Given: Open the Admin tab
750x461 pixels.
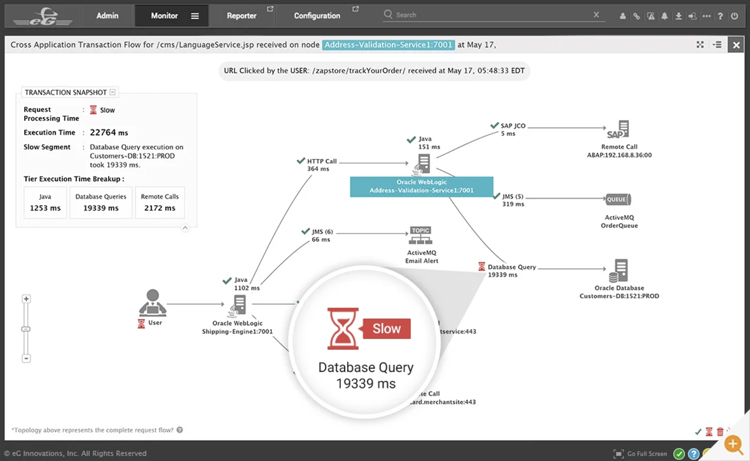Looking at the screenshot, I should (x=107, y=16).
